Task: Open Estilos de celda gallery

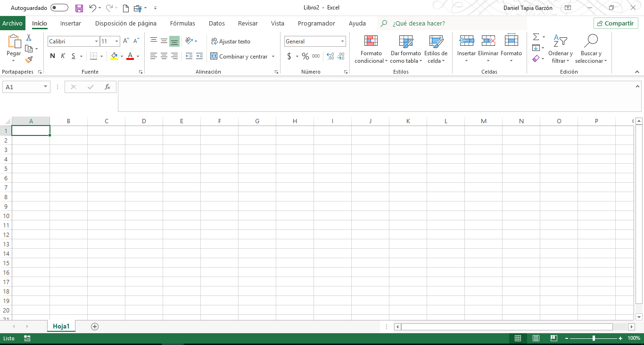Action: coord(436,50)
